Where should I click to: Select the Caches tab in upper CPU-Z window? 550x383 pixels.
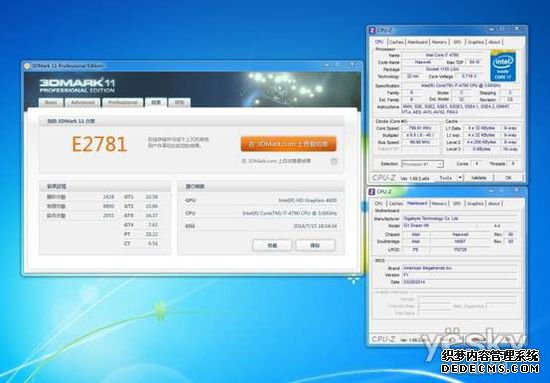pos(396,42)
